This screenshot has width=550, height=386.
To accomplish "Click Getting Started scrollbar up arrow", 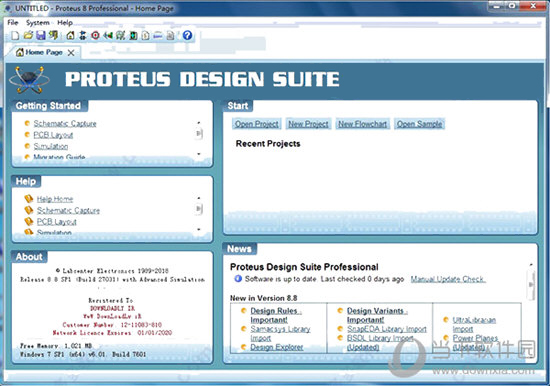I will [x=199, y=123].
